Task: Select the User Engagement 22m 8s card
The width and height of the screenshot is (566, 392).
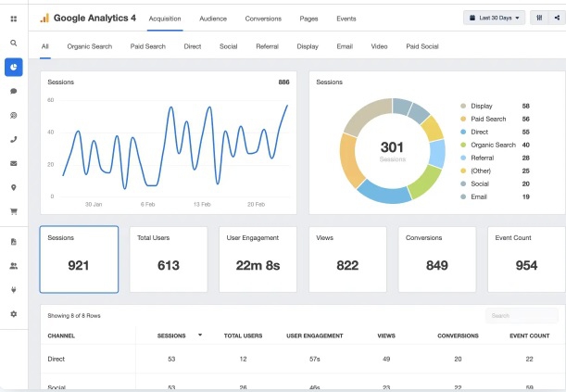Action: point(258,259)
